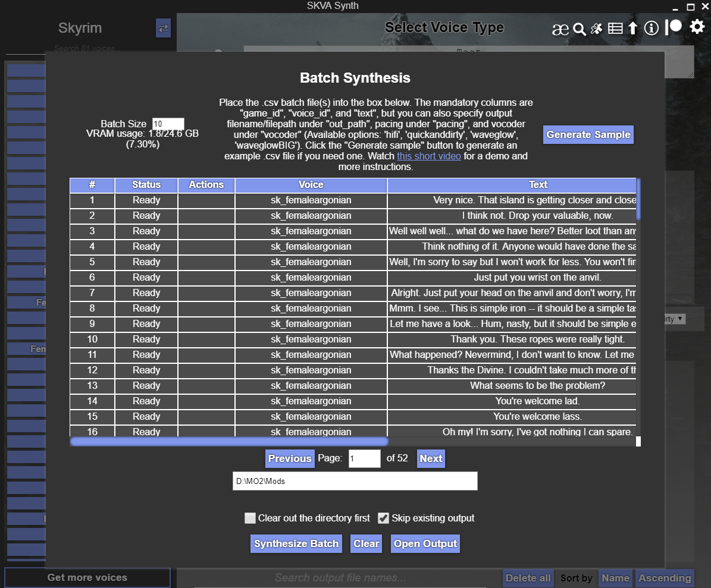
Task: Click row 5 text 'Well, I'm sorry to say'
Action: [x=512, y=262]
